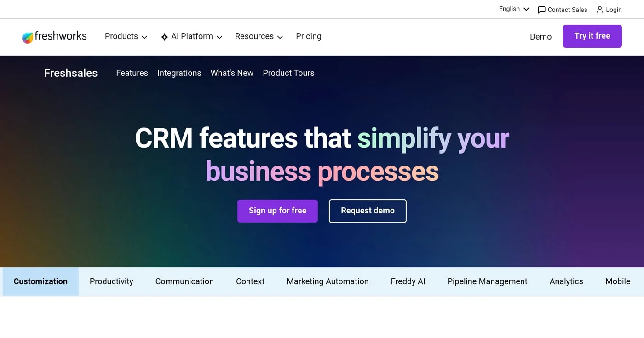
Task: Expand the AI Platform menu chevron
Action: click(219, 37)
